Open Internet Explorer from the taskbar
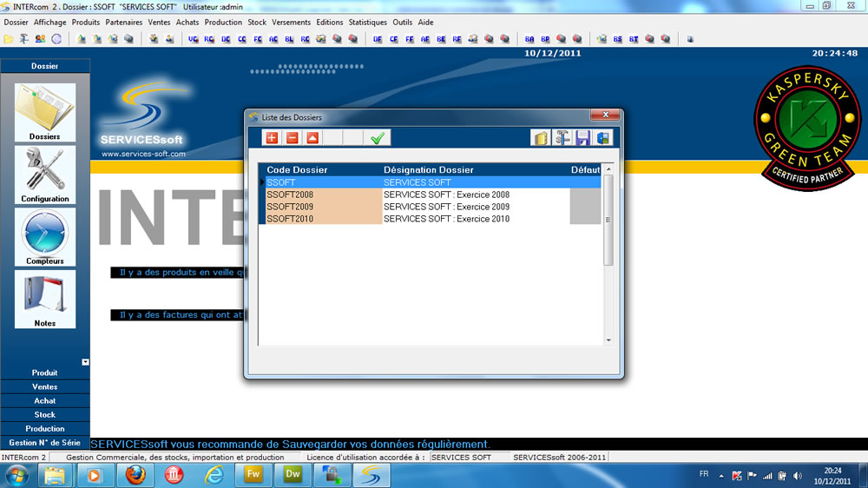The height and width of the screenshot is (488, 868). point(214,475)
